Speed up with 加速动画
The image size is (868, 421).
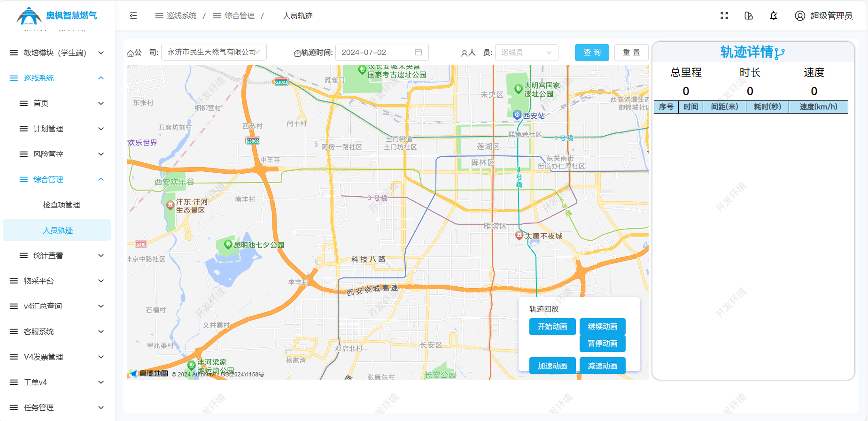(x=552, y=366)
